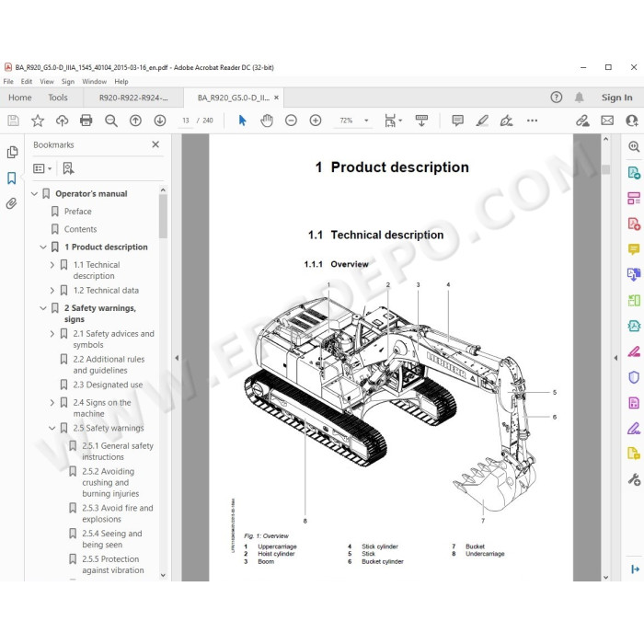Image resolution: width=644 pixels, height=644 pixels.
Task: Expand 1.1 Technical description bookmark
Action: click(52, 265)
